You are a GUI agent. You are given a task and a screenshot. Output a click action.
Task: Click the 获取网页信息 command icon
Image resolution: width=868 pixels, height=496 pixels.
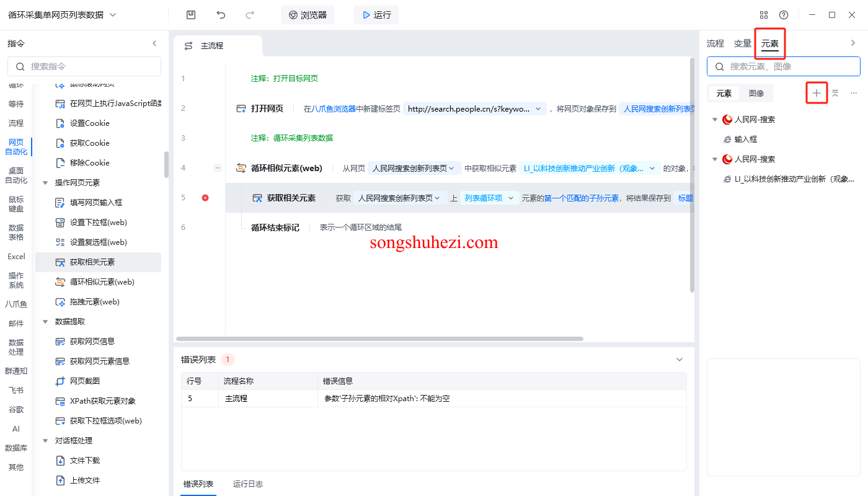60,342
